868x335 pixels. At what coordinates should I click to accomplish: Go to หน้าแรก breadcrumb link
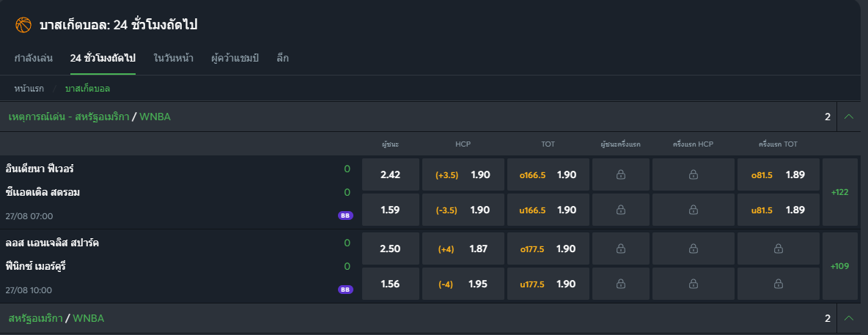(29, 89)
